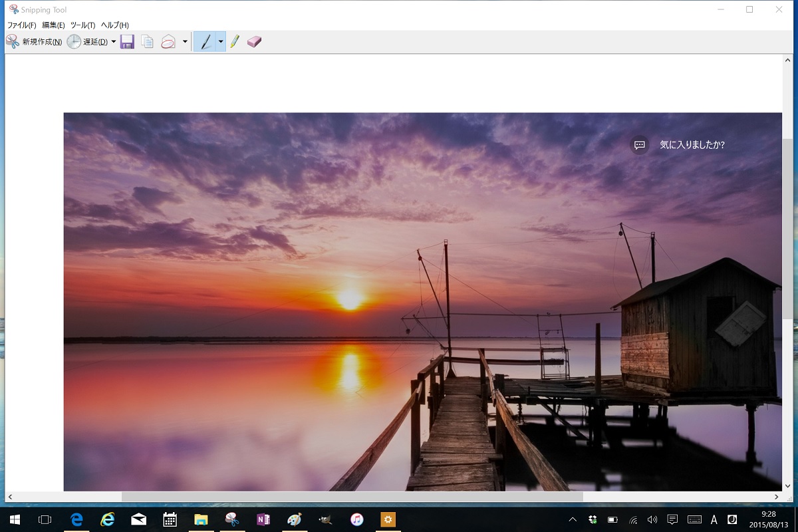Viewport: 798px width, 532px height.
Task: Click the battery status tray icon
Action: (x=612, y=519)
